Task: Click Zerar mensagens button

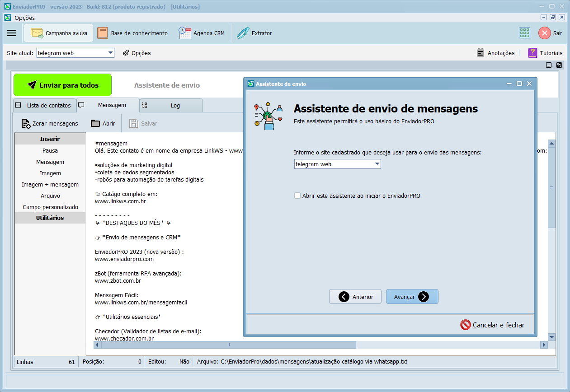Action: pos(50,123)
